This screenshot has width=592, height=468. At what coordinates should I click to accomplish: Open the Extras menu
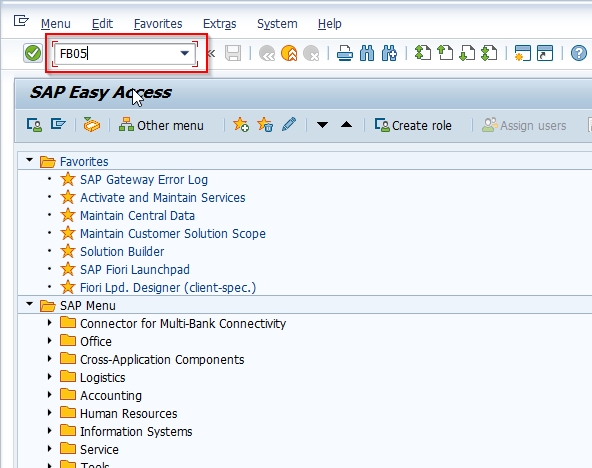(219, 24)
